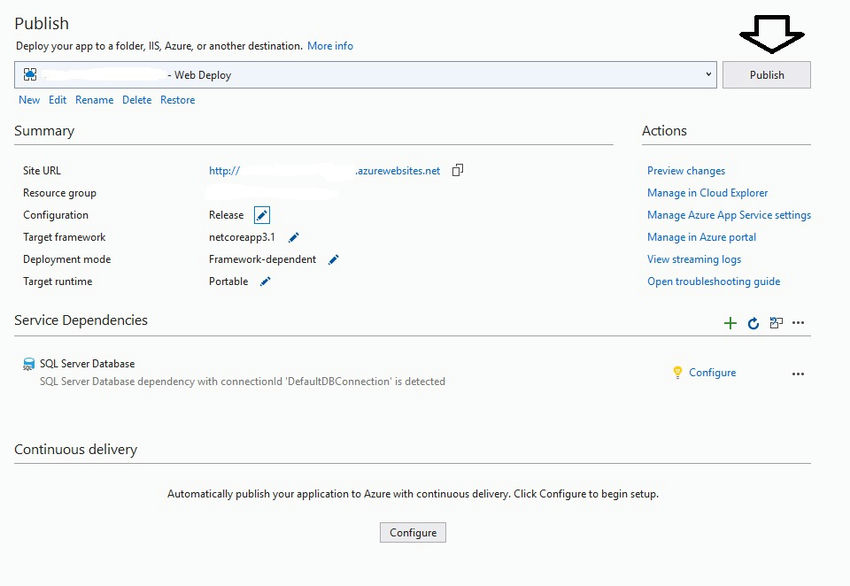
Task: Copy the Site URL with copy icon
Action: click(x=458, y=170)
